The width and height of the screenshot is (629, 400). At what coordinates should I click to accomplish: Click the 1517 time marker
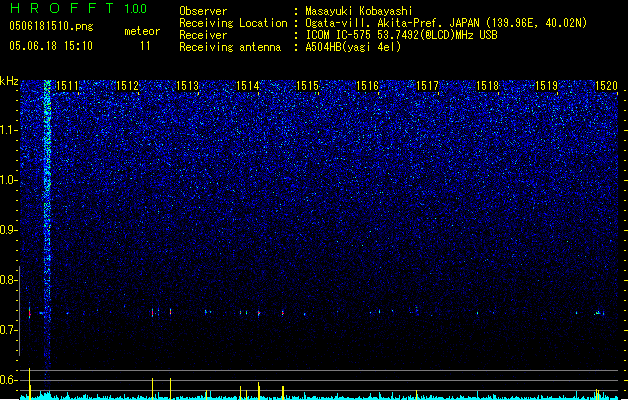(427, 86)
